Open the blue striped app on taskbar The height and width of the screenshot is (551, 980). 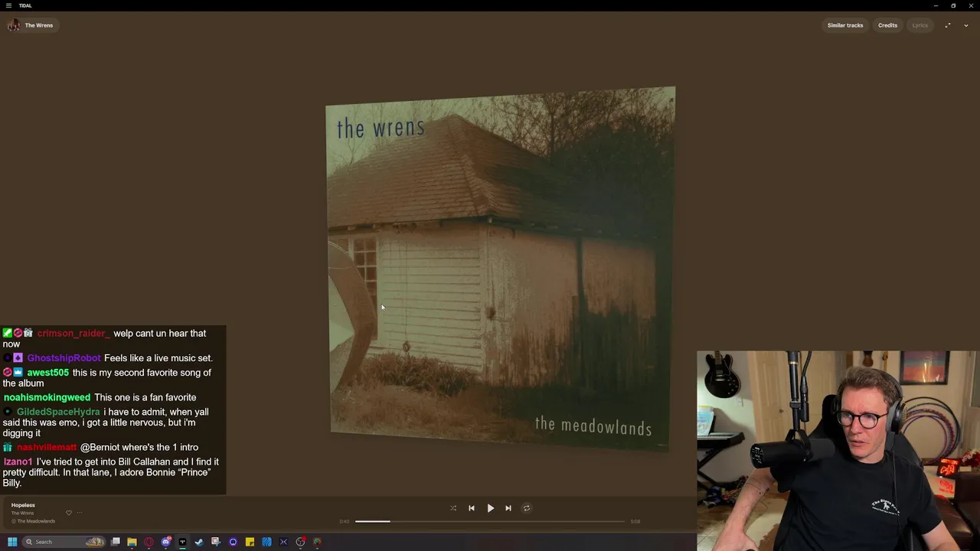266,542
